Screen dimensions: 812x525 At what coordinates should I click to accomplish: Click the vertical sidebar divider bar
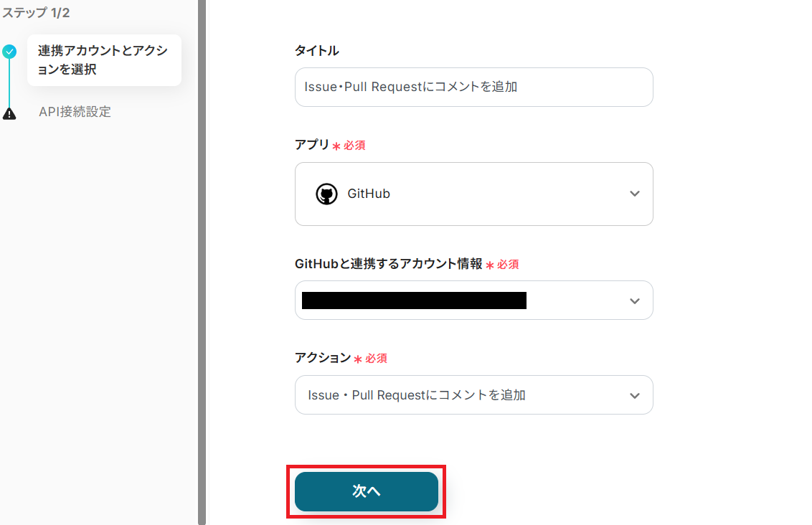pos(202,262)
